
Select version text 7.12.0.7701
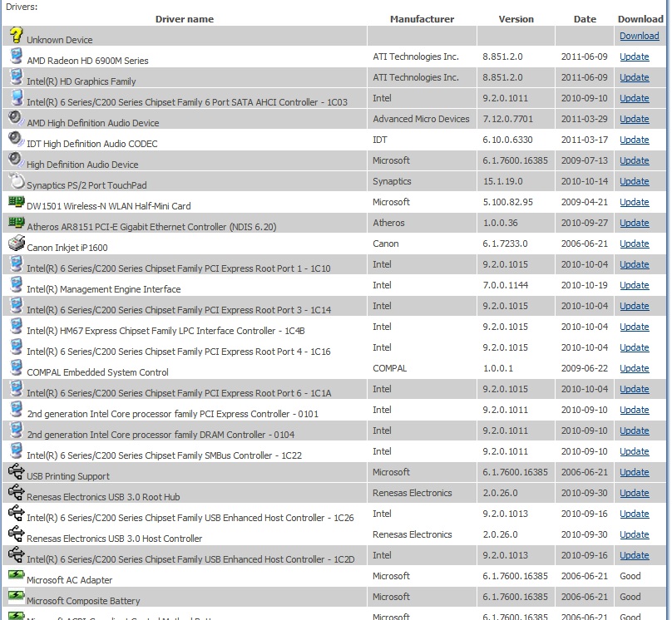508,119
